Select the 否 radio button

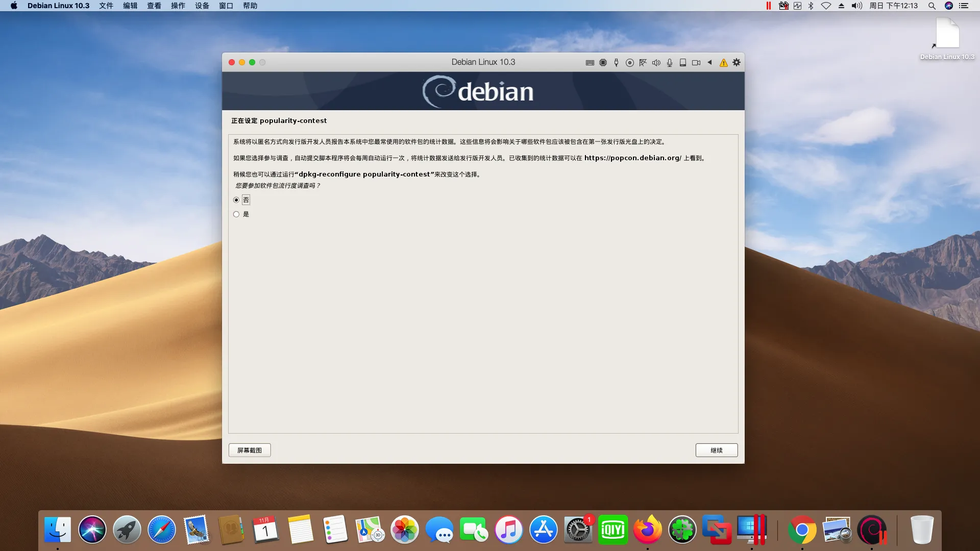coord(236,200)
